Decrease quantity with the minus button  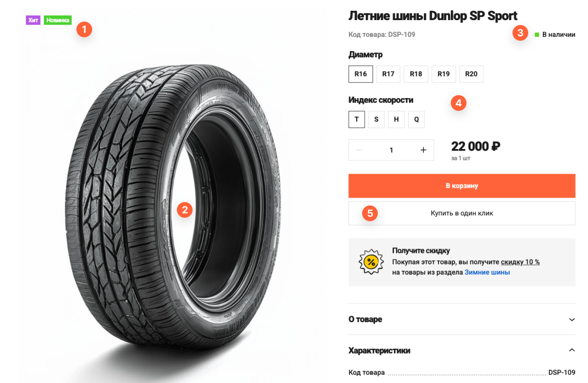pyautogui.click(x=359, y=150)
